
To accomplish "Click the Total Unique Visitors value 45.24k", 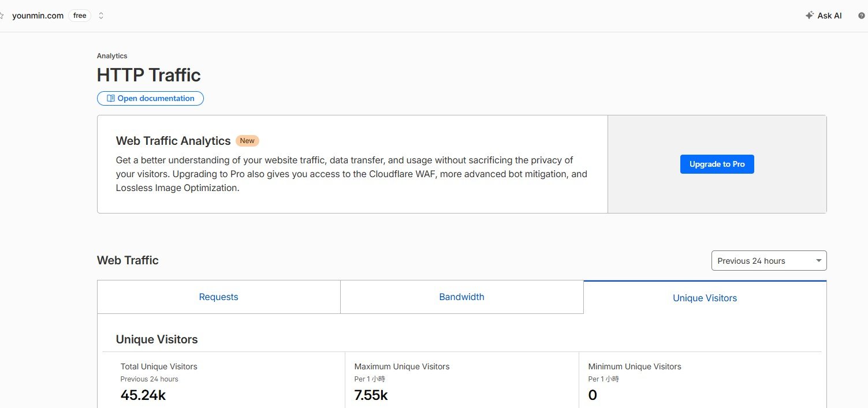I will point(143,395).
